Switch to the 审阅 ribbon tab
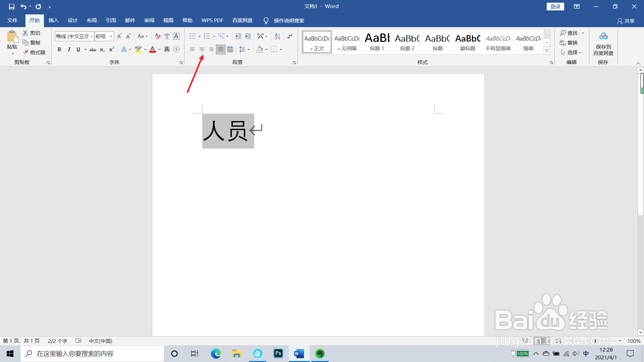The image size is (644, 362). point(149,20)
